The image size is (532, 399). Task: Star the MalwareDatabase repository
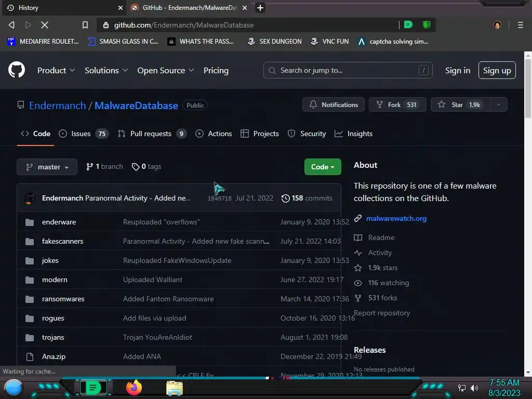[460, 104]
